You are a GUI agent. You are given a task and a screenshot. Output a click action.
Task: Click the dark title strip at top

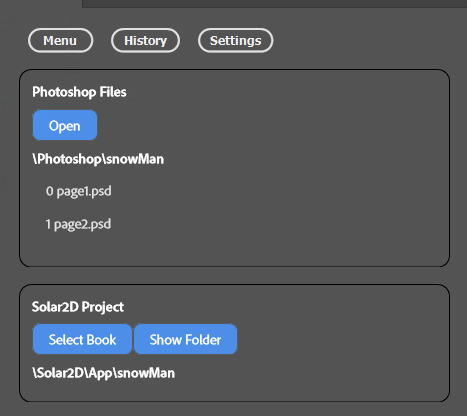[x=274, y=3]
